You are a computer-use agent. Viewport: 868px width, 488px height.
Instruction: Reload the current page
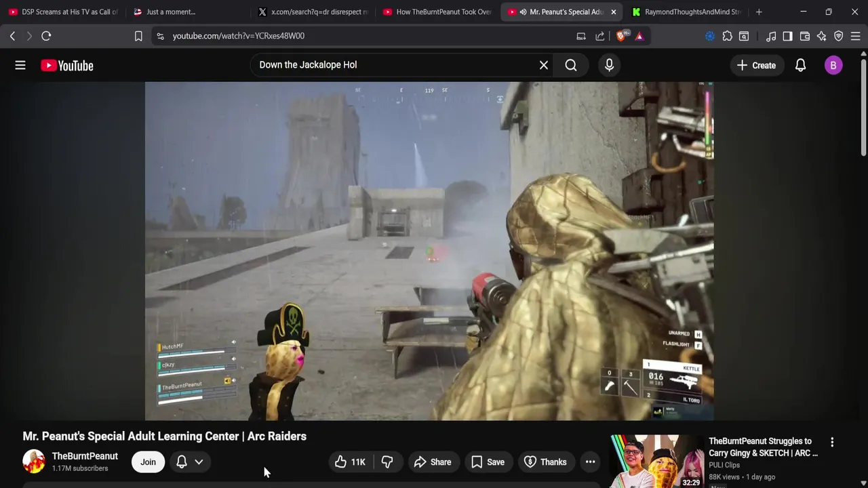[x=46, y=36]
